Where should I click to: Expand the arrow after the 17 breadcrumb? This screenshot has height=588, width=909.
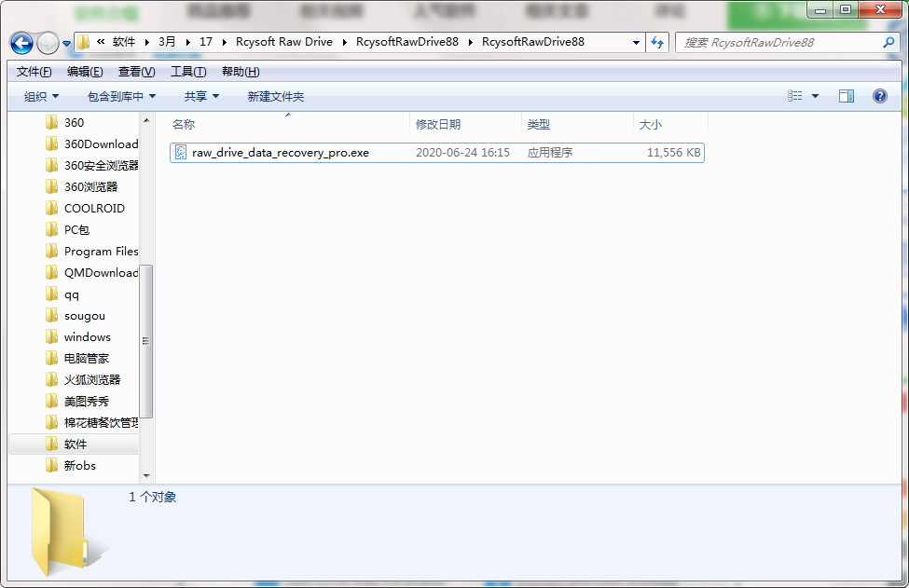(224, 42)
